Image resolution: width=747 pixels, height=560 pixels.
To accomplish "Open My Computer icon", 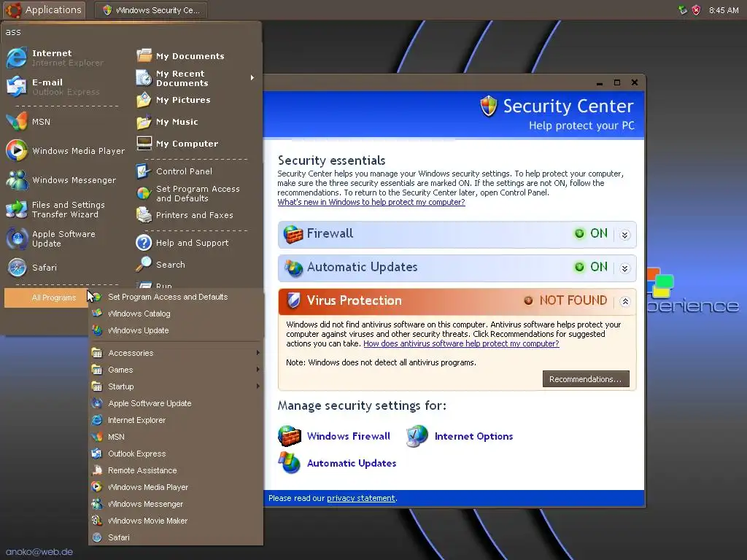I will pyautogui.click(x=144, y=144).
